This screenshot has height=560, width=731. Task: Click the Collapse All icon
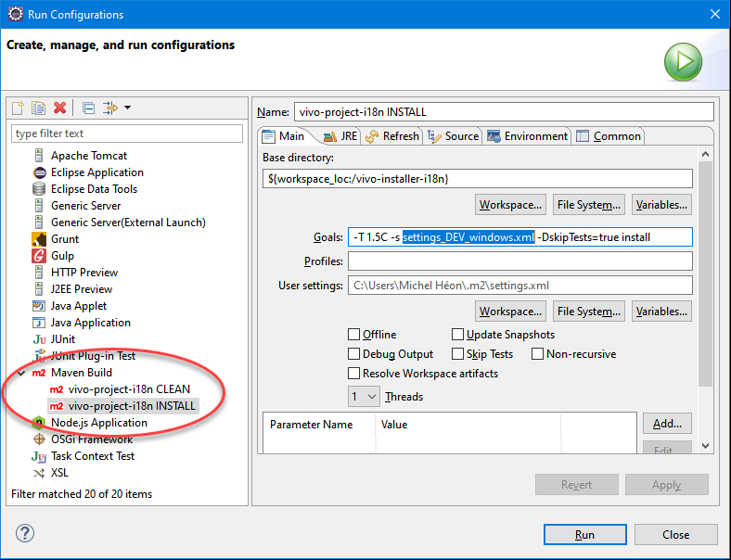(x=88, y=108)
